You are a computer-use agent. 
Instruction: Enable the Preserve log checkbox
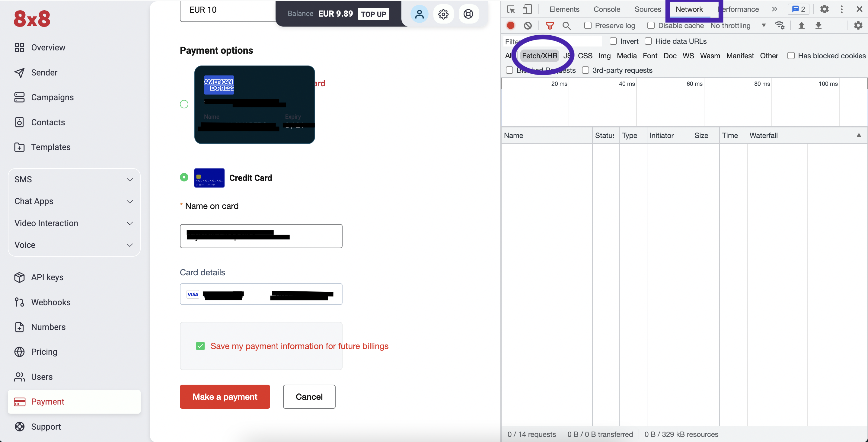588,25
